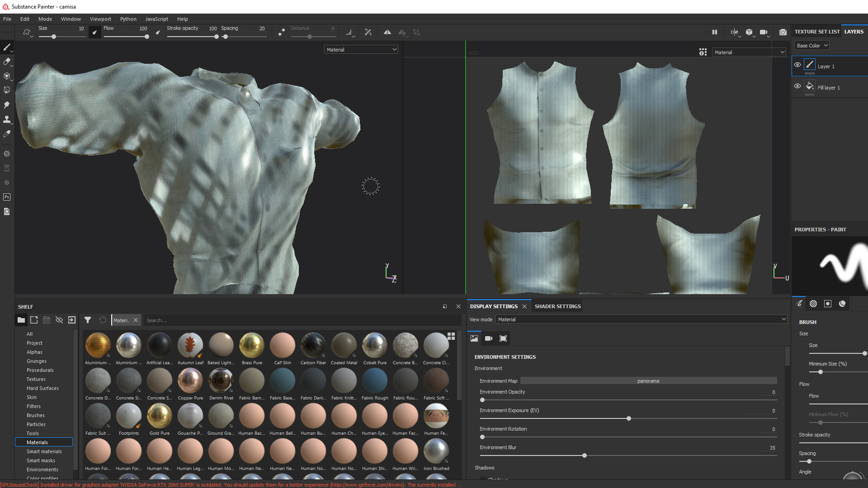This screenshot has width=868, height=488.
Task: Remove the Materi.. filter tag
Action: (x=136, y=320)
